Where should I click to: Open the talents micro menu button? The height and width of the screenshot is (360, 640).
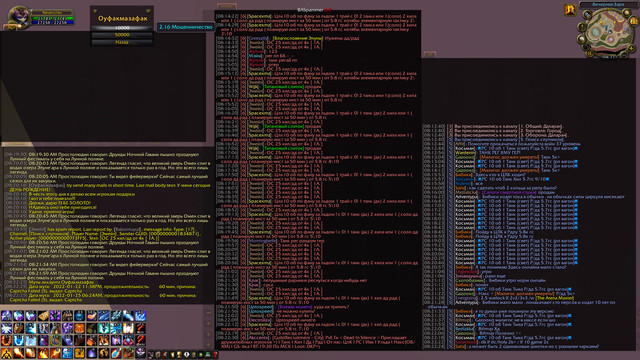(165, 355)
